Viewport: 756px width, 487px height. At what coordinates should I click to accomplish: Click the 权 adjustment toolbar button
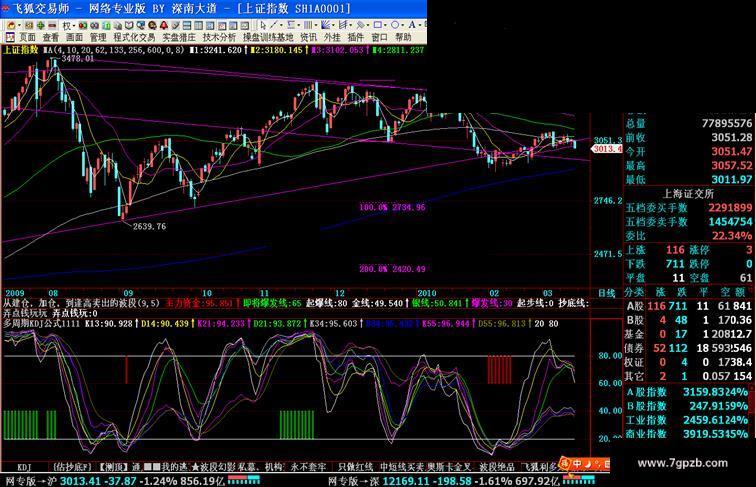point(67,26)
